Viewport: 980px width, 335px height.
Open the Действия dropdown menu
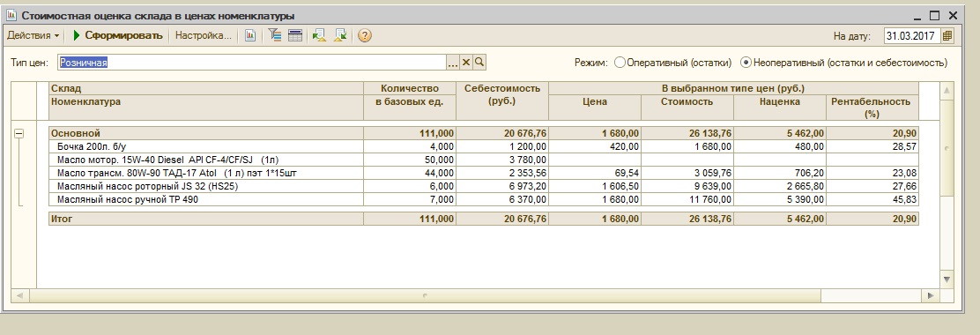click(x=33, y=35)
